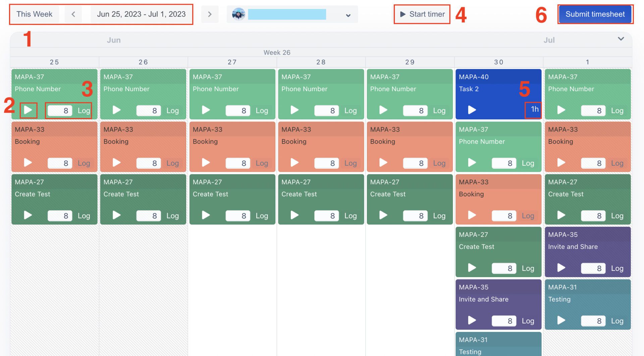Edit hours field on MAPA-27 Create Test, day 29
The height and width of the screenshot is (356, 644).
[x=415, y=216]
